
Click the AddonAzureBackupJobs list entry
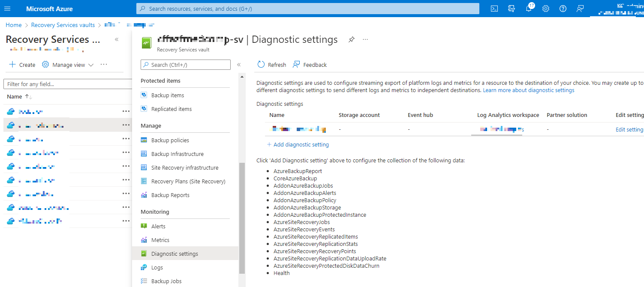[x=303, y=185]
